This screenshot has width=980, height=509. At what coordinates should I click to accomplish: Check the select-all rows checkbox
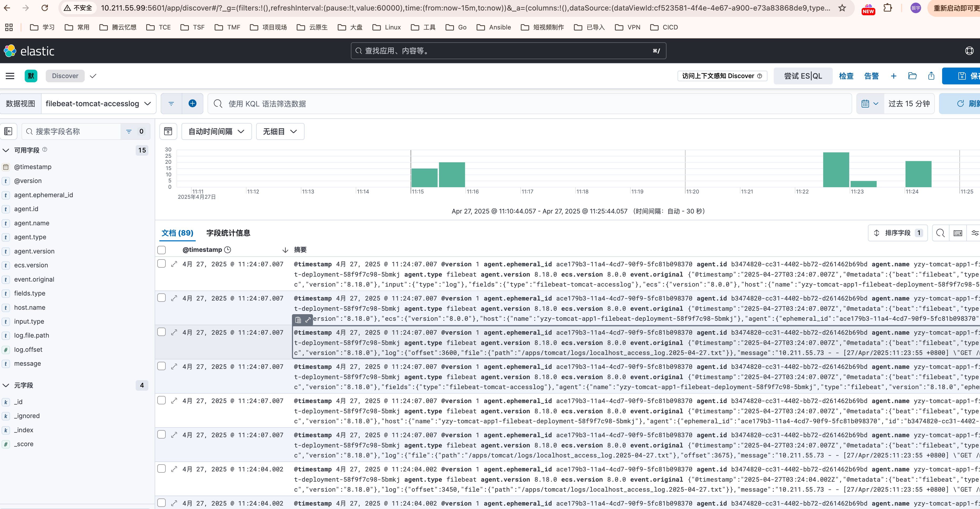coord(161,250)
